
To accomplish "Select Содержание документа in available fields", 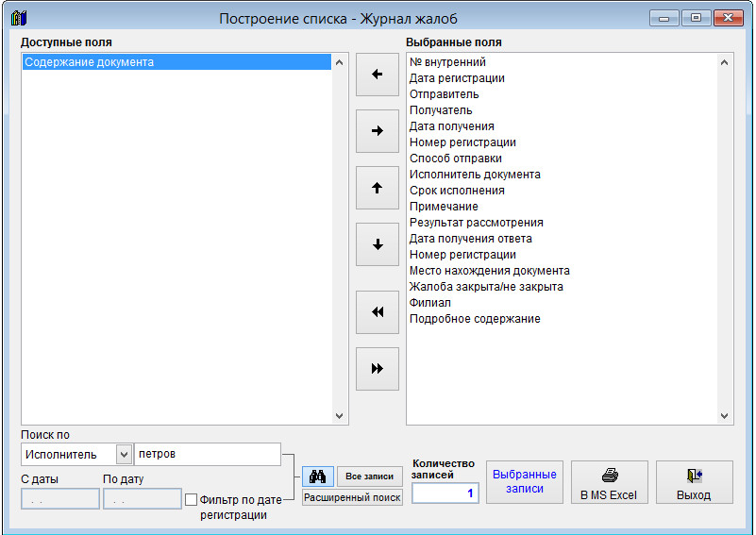I will [x=176, y=62].
